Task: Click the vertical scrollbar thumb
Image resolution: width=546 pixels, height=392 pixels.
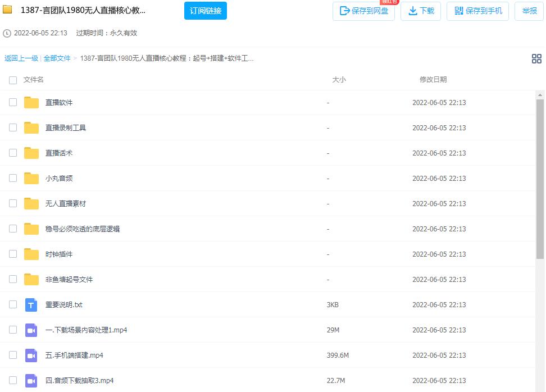Action: click(x=540, y=179)
